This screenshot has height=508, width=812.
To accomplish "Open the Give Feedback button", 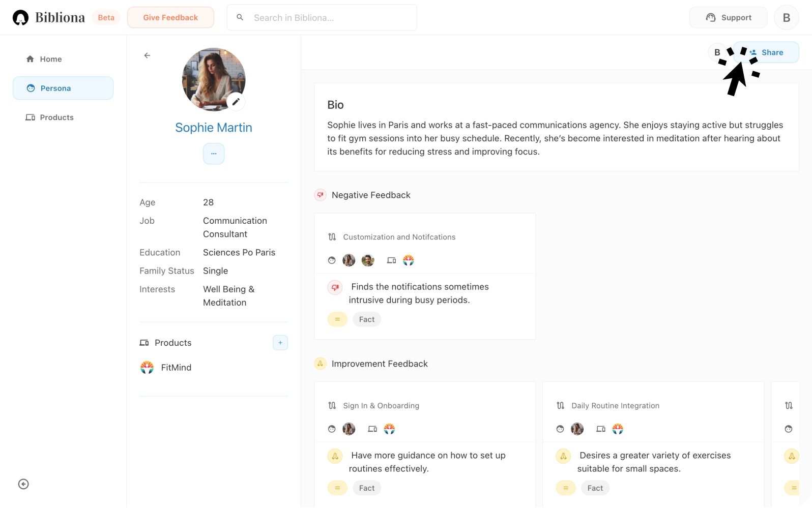I will (x=170, y=17).
